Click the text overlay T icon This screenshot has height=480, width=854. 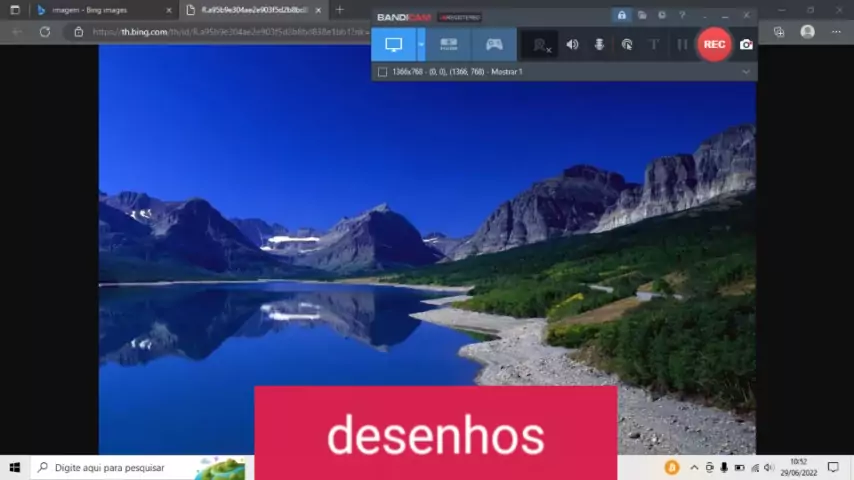[x=654, y=45]
